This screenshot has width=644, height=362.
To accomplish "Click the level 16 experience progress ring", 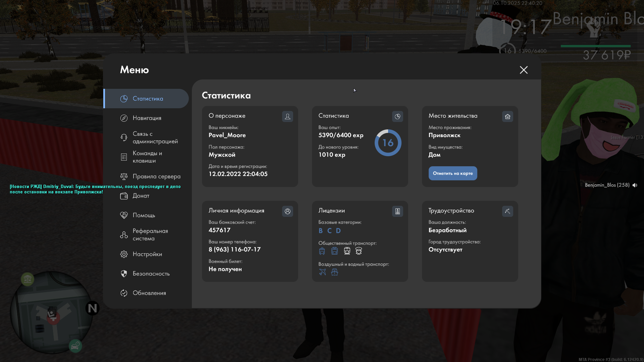I will coord(388,143).
